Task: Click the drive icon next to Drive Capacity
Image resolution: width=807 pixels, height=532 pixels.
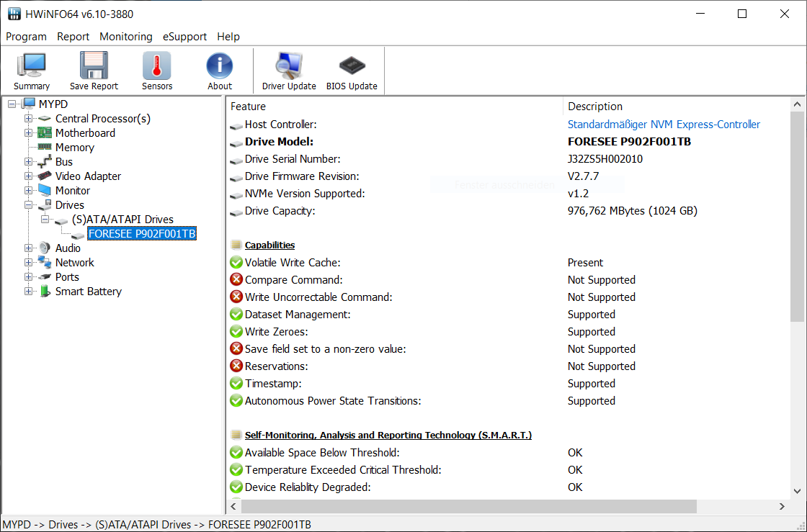Action: coord(236,212)
